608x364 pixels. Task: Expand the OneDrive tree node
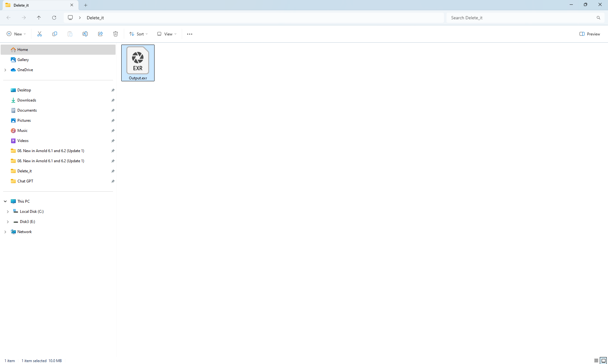coord(5,70)
